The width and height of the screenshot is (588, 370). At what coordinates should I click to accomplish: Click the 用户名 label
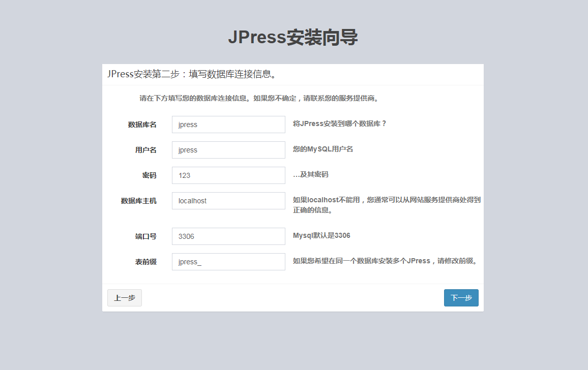[146, 150]
